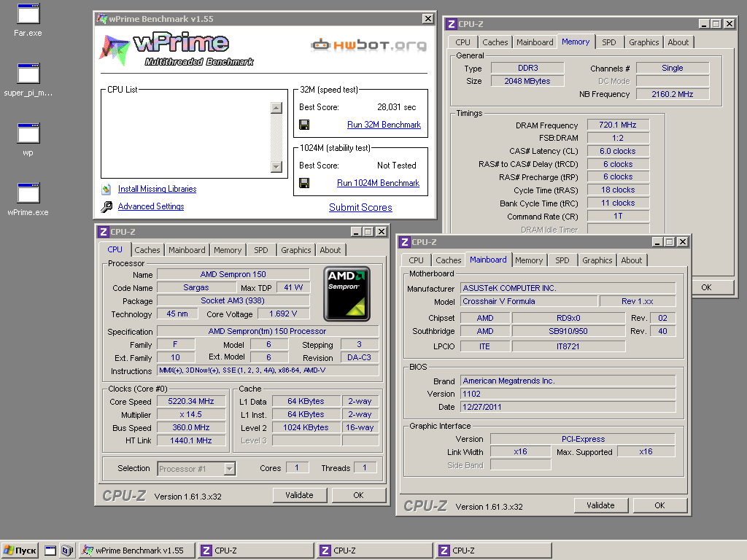
Task: Click the Show Desktop quick launch icon
Action: (50, 551)
